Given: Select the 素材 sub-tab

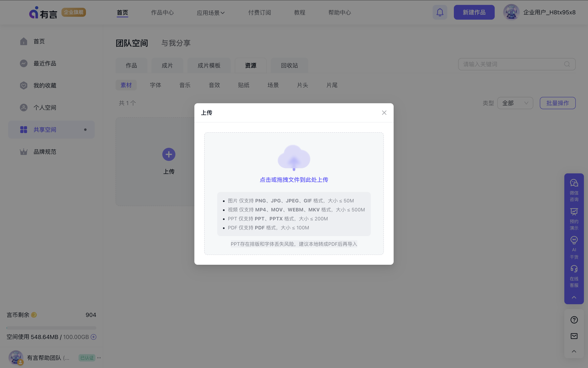Looking at the screenshot, I should point(126,85).
